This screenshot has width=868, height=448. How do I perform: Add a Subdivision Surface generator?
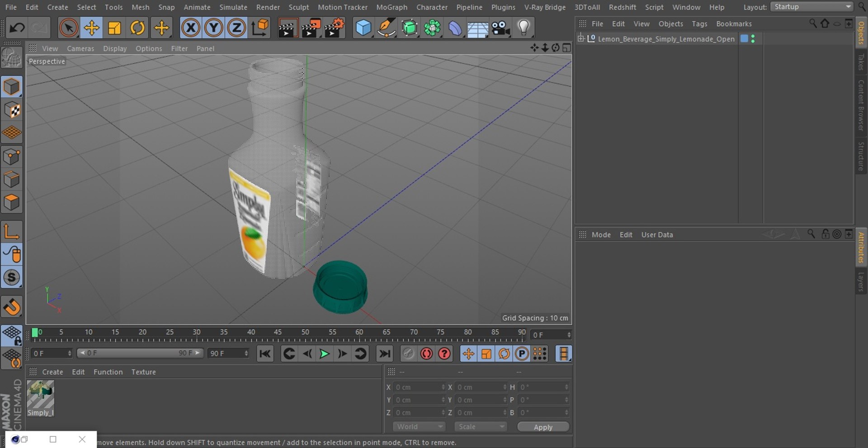click(x=410, y=28)
